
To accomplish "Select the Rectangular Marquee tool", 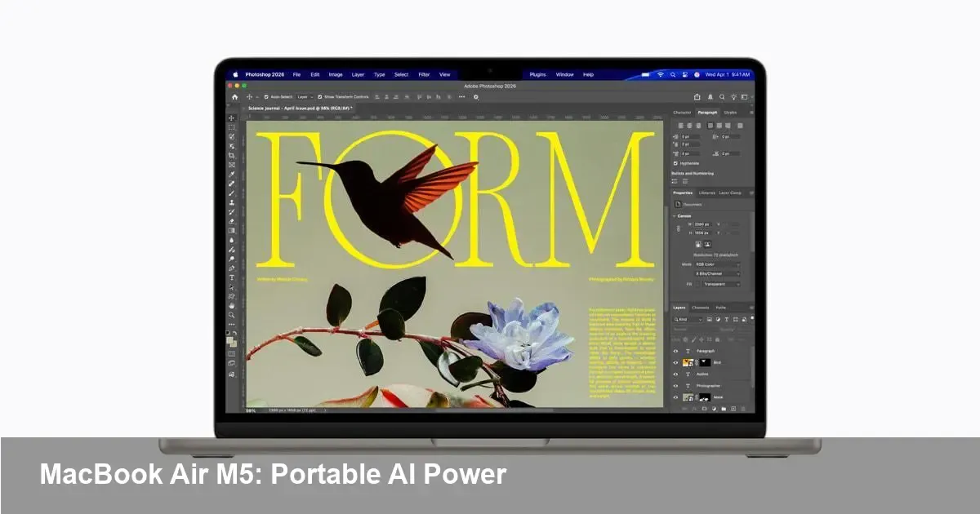I will click(x=232, y=127).
